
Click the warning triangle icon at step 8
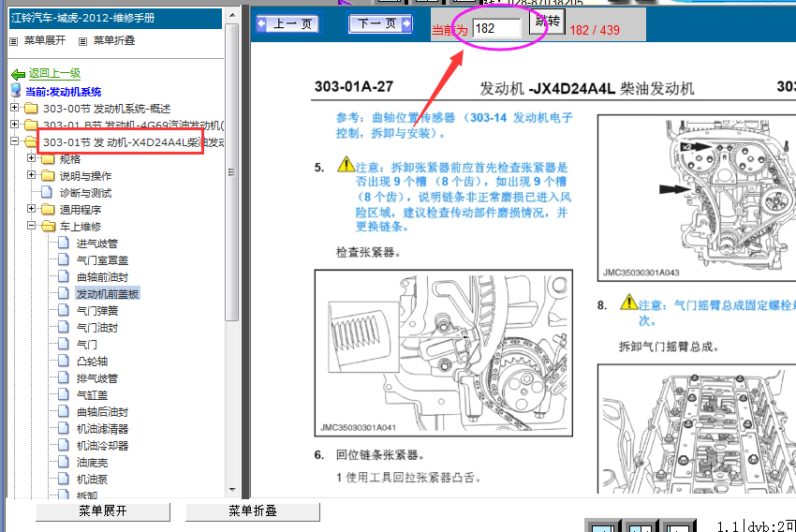pyautogui.click(x=628, y=302)
